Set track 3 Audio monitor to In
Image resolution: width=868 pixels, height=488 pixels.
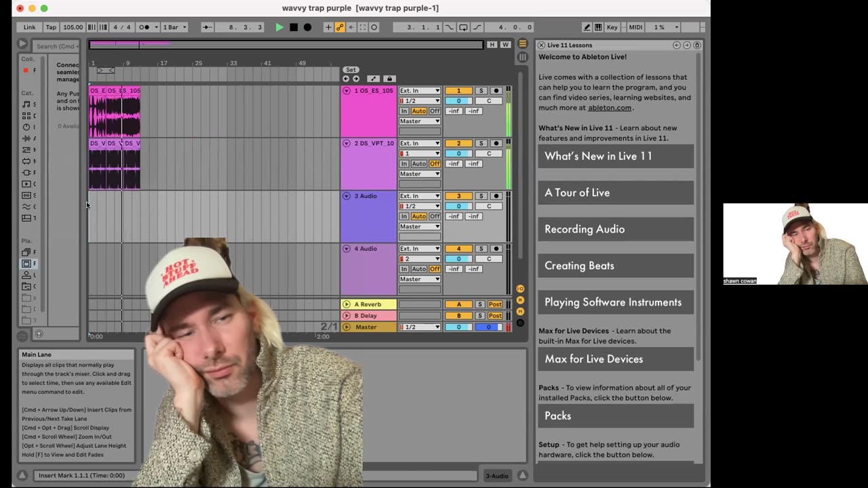tap(404, 216)
